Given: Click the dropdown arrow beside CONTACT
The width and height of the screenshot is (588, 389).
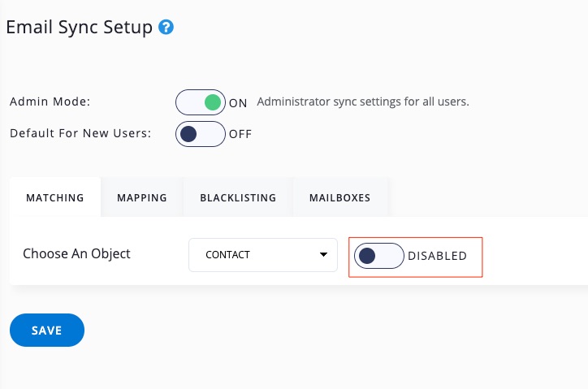Looking at the screenshot, I should 323,255.
